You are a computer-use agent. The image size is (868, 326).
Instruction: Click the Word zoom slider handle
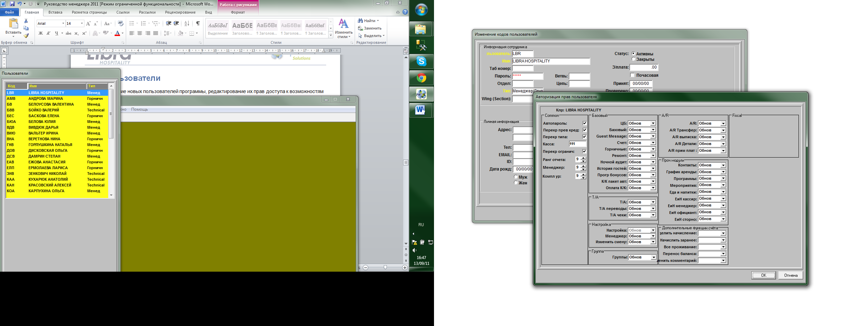pos(385,268)
